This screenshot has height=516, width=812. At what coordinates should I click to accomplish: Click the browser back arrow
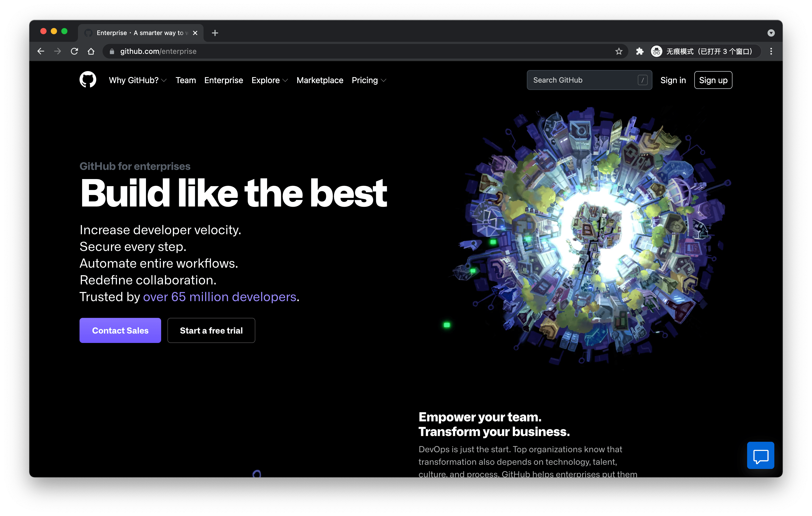pyautogui.click(x=41, y=51)
